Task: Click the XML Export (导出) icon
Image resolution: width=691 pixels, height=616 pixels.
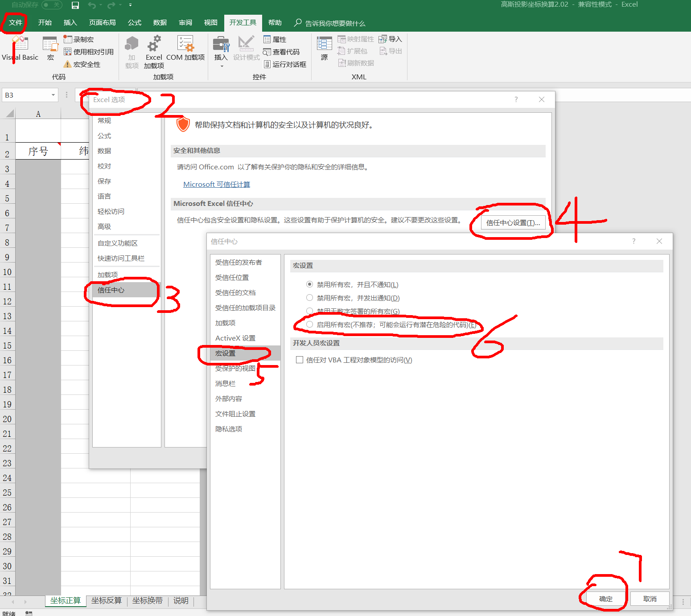Action: click(383, 51)
